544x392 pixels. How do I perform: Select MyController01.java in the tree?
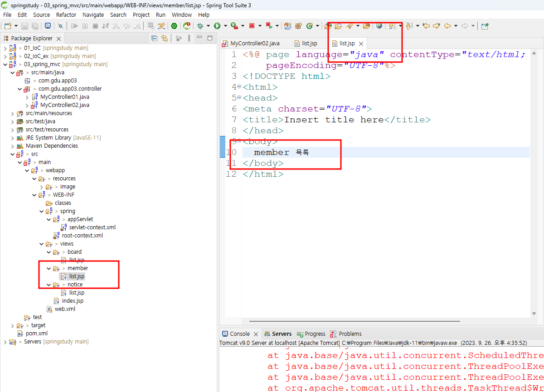point(64,97)
